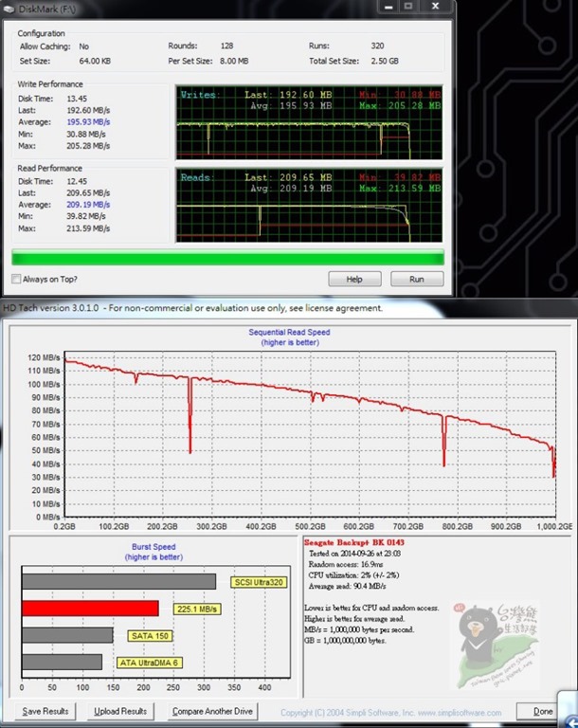Minimize the DiskMark window

[389, 7]
